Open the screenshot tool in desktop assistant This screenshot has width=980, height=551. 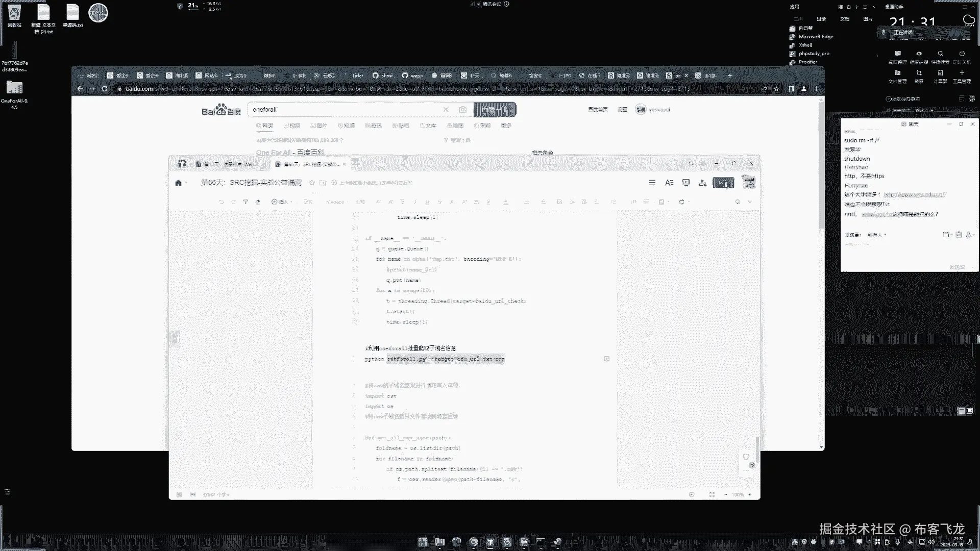919,73
